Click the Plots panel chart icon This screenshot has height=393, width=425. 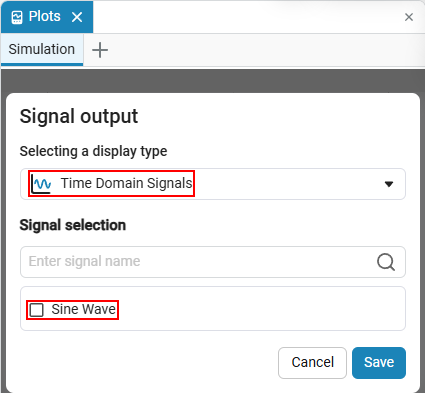click(17, 17)
